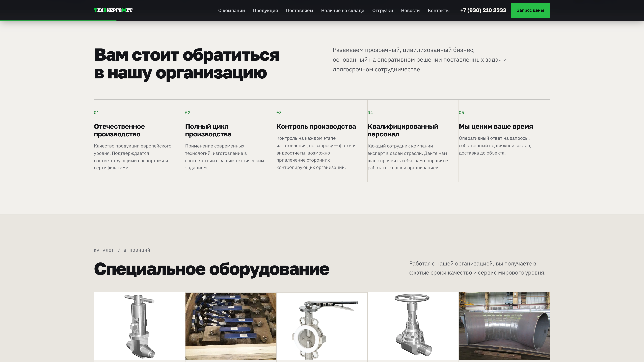Click the green Запрос цены button
This screenshot has width=644, height=362.
pyautogui.click(x=530, y=10)
